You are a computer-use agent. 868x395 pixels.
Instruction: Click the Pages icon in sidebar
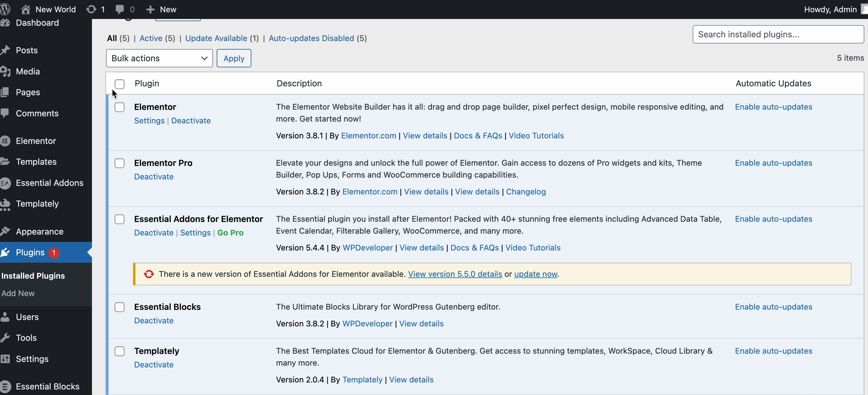point(5,92)
